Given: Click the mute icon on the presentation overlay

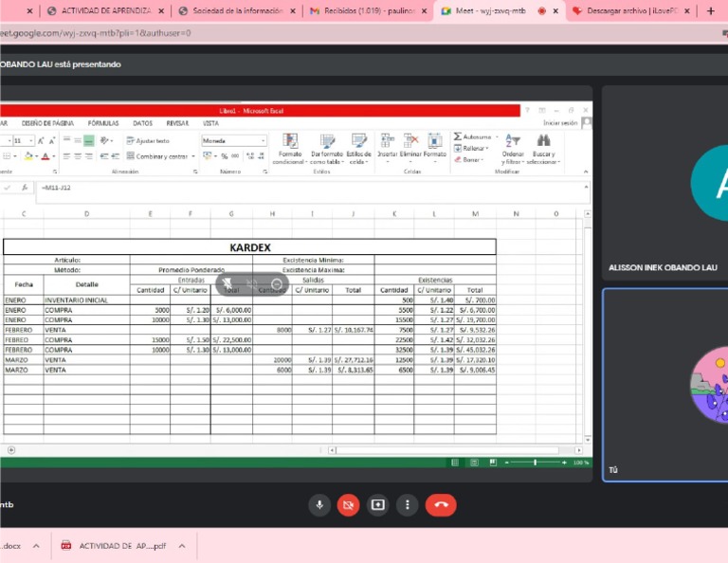Looking at the screenshot, I should click(251, 283).
